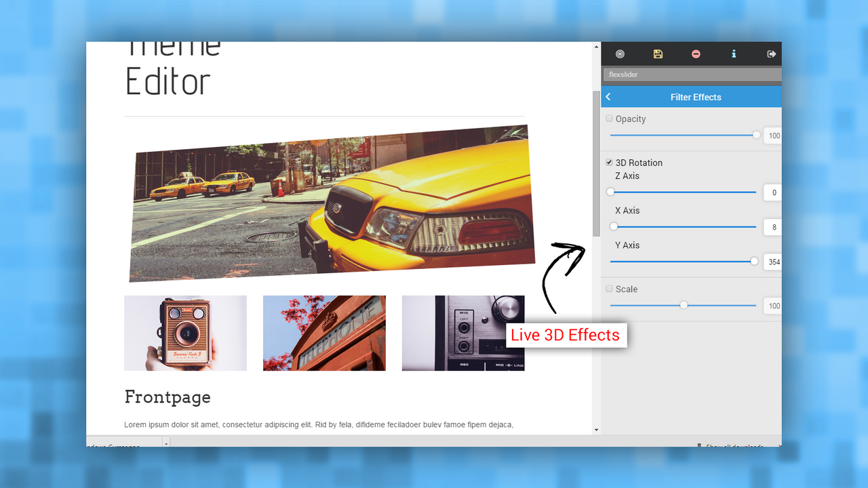The image size is (868, 488).
Task: Click the page scrollbar down arrow
Action: [596, 430]
